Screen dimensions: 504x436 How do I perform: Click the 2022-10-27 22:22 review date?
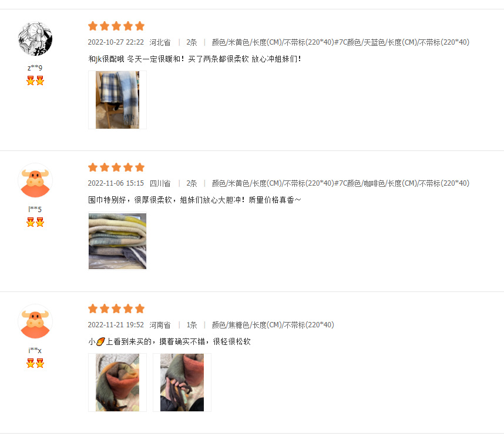(116, 42)
